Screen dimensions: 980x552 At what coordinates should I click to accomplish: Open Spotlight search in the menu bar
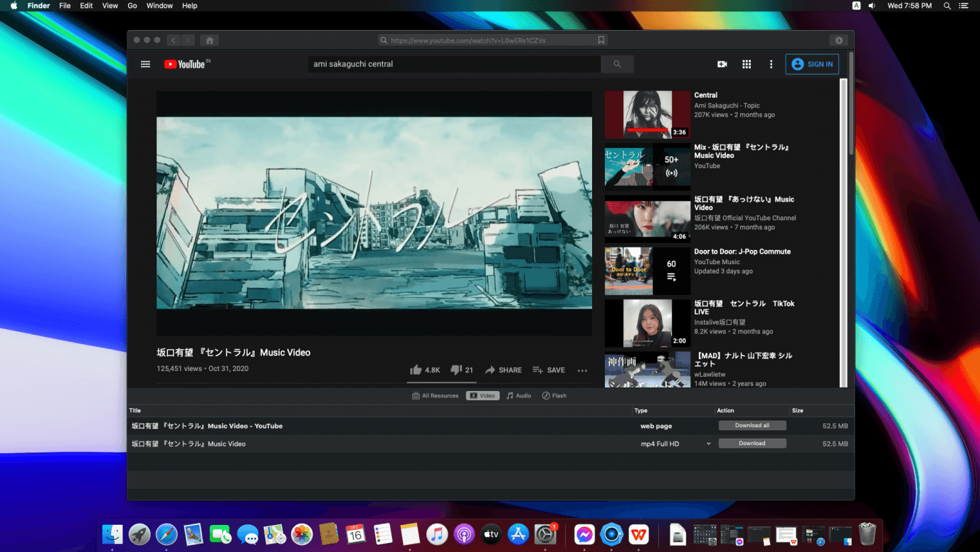point(947,6)
